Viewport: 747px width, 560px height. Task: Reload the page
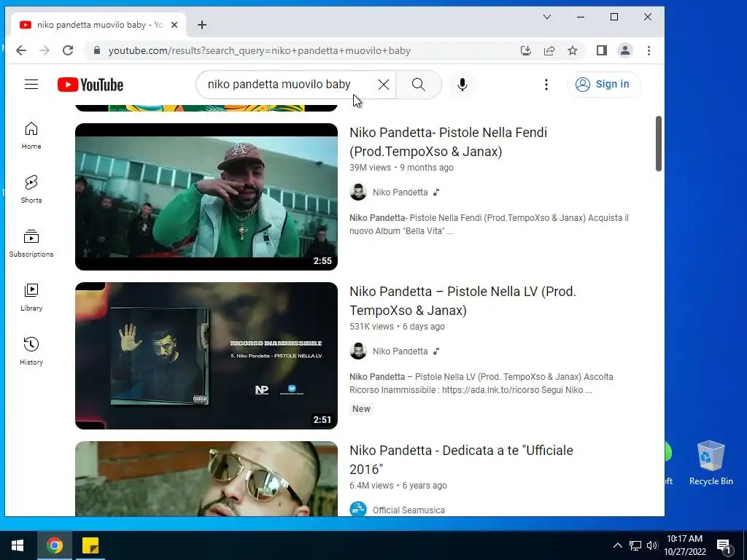[68, 50]
